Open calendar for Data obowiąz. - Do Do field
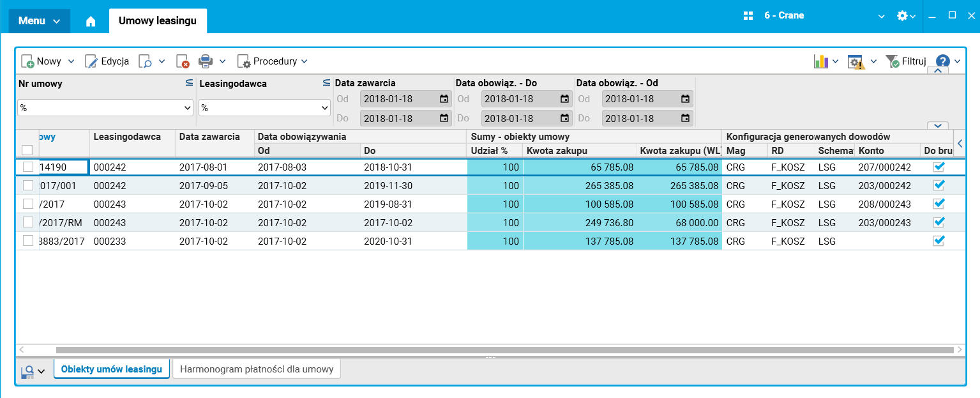Screen dimensions: 980x398 [x=564, y=118]
